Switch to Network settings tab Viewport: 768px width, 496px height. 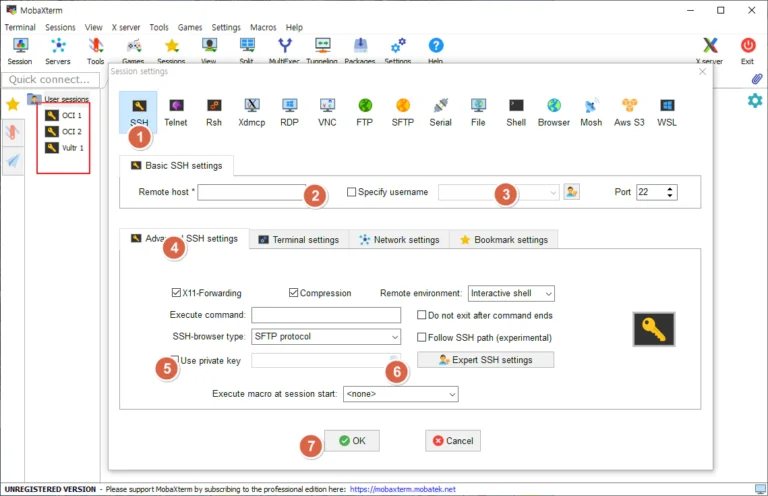click(399, 239)
